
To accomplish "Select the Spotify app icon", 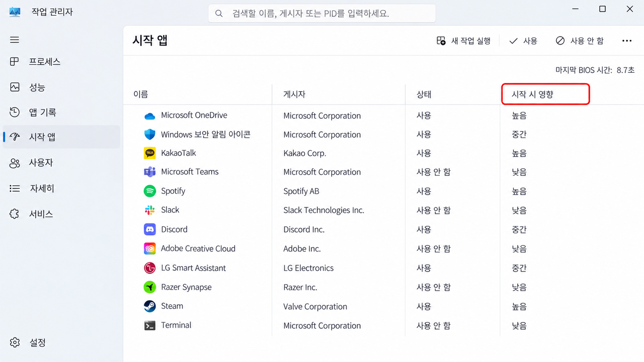I will click(150, 191).
